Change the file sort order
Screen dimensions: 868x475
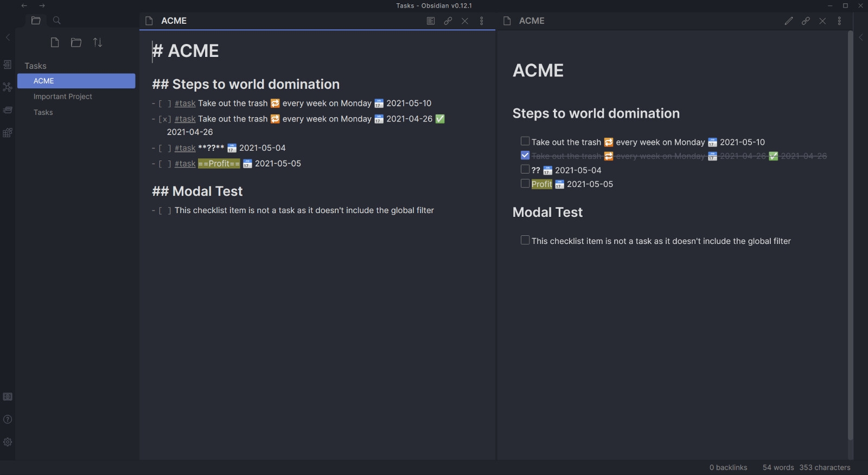coord(98,42)
